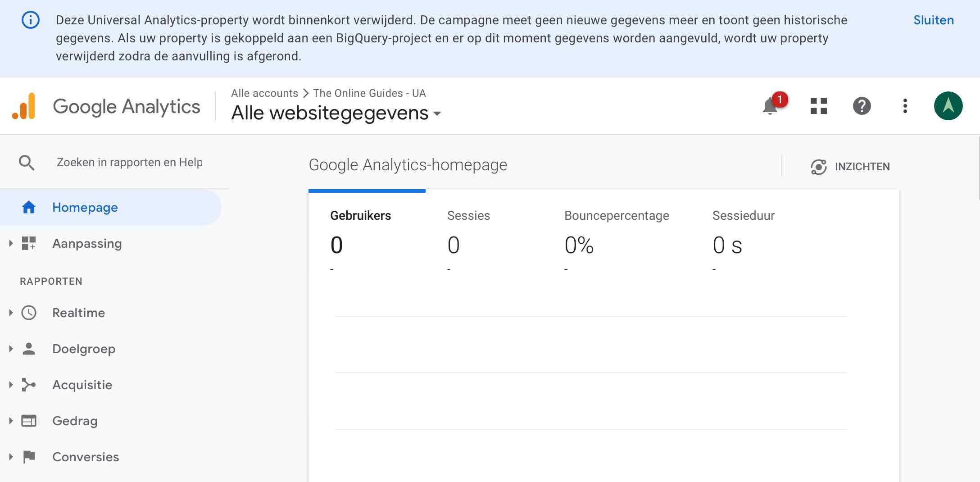Click the green account avatar
The image size is (980, 482).
click(948, 106)
